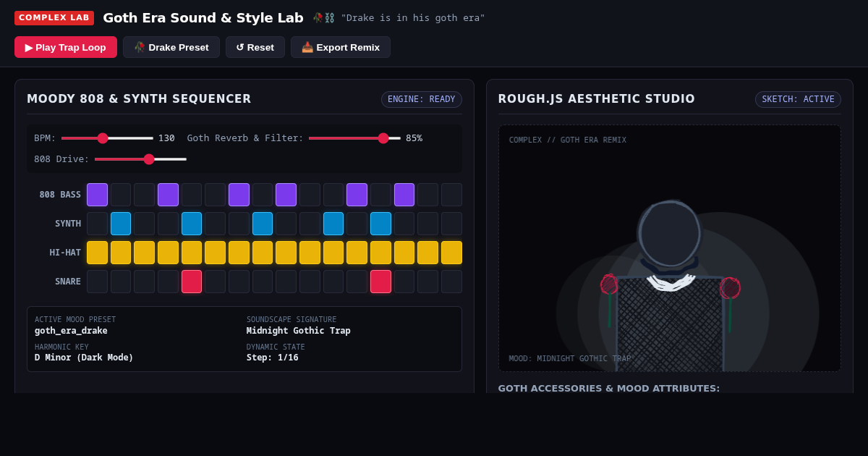Screen dimensions: 868x456
Task: Click the HI-HAT row label
Action: click(65, 253)
